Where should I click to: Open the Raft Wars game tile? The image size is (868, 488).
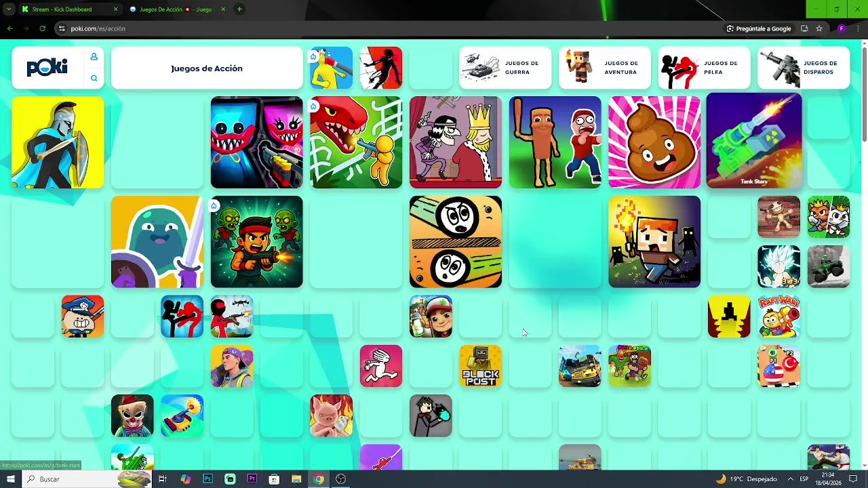779,317
